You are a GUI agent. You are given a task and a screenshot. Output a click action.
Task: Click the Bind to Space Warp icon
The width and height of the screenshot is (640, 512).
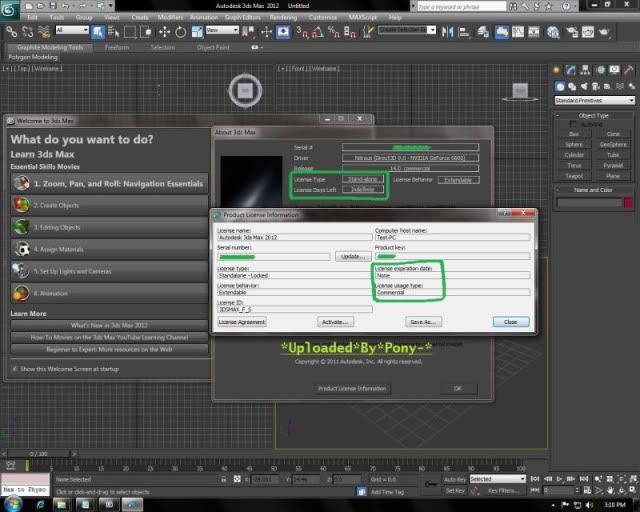click(x=44, y=32)
